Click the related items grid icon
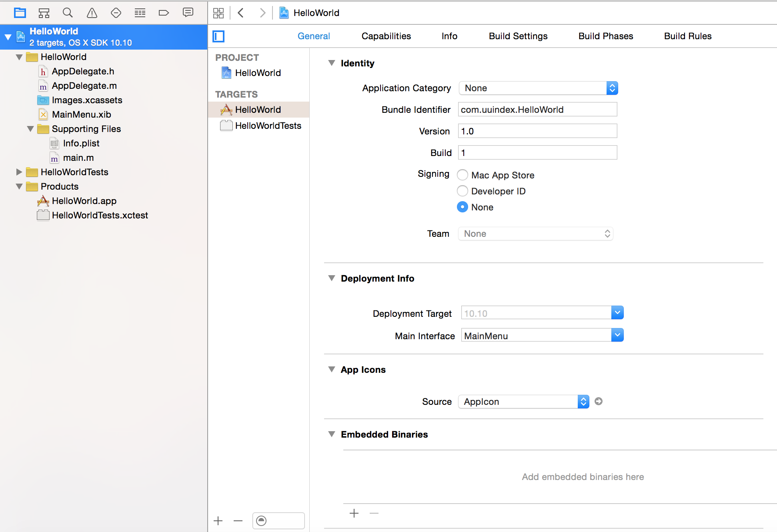The width and height of the screenshot is (777, 532). pos(218,13)
